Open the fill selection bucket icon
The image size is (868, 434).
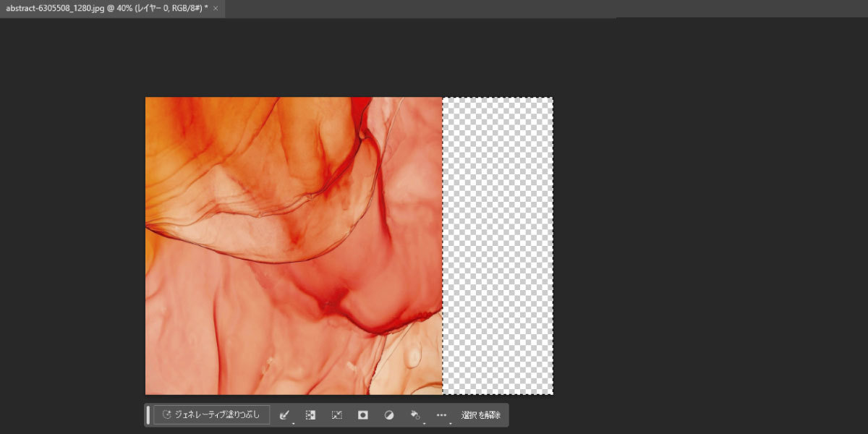(x=415, y=415)
